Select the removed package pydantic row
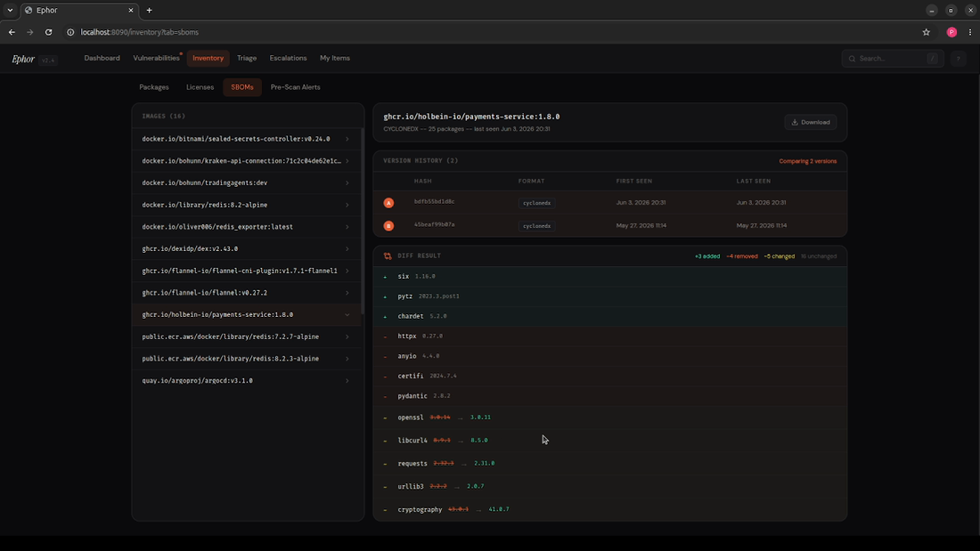The height and width of the screenshot is (551, 980). click(610, 396)
